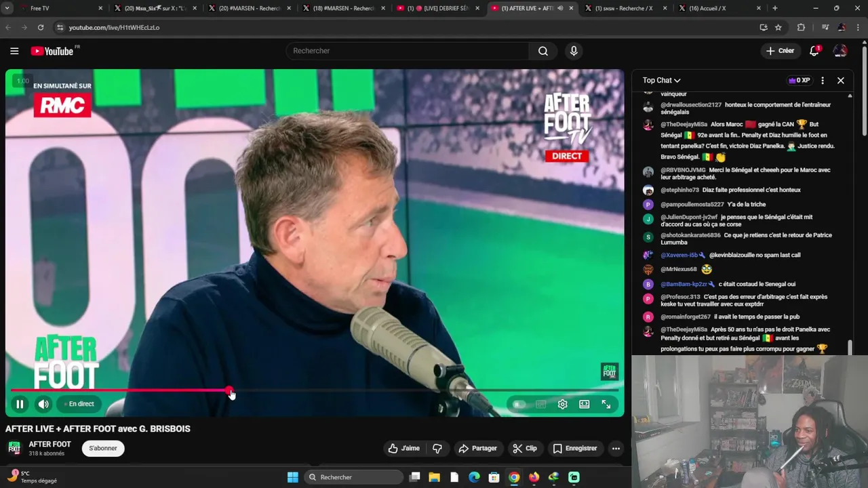Go back in browser history
The height and width of the screenshot is (488, 868).
[x=8, y=27]
